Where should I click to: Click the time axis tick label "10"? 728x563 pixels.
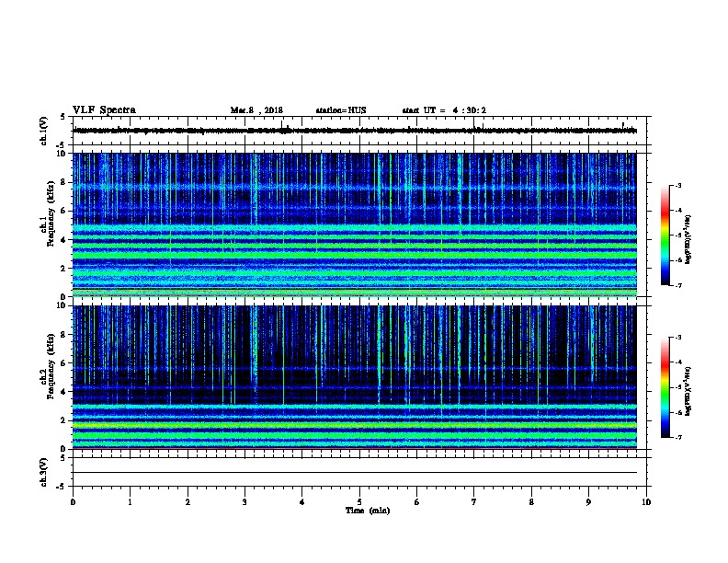(x=646, y=502)
